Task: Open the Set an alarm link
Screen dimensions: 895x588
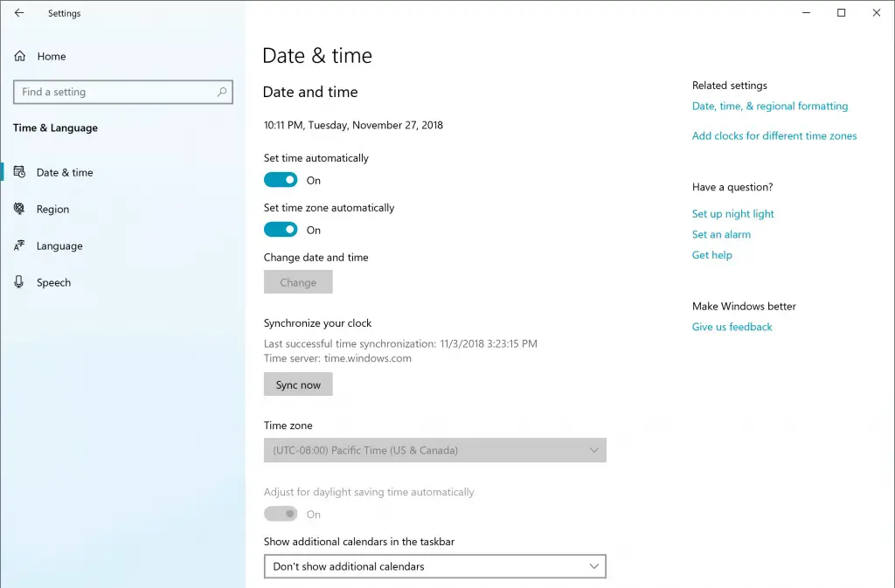Action: 721,234
